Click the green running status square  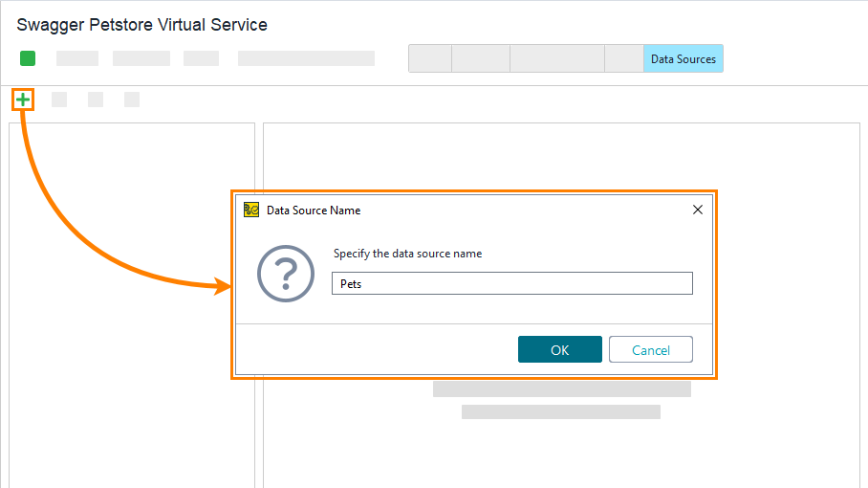[x=28, y=58]
